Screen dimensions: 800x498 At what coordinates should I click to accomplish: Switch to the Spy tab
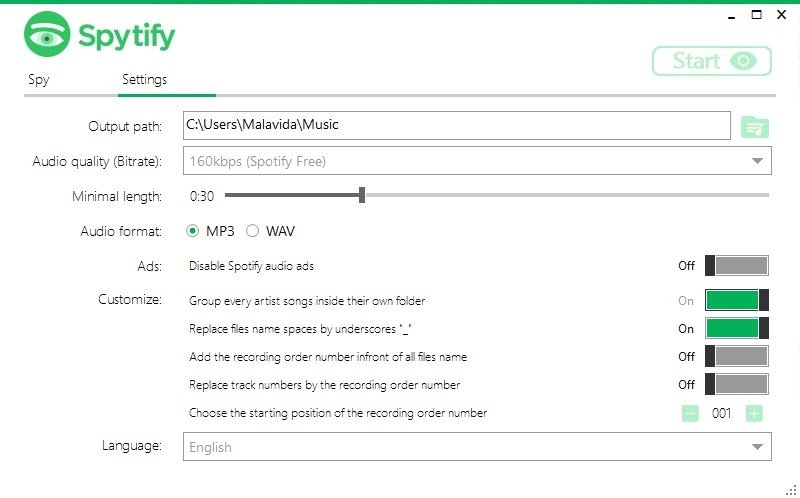pyautogui.click(x=39, y=80)
